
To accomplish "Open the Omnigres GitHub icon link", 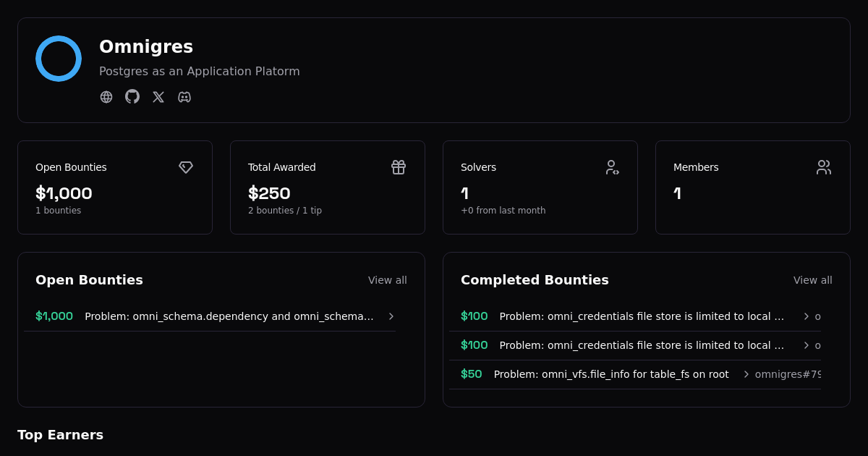I will (132, 96).
